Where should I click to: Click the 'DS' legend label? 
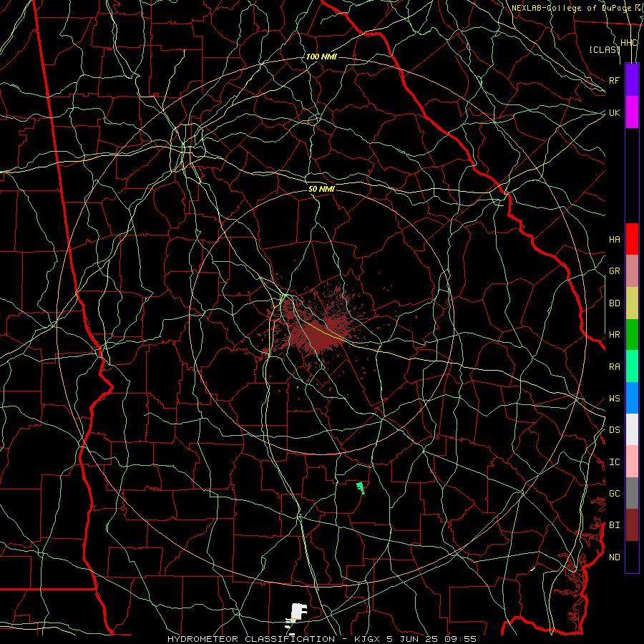tap(615, 430)
